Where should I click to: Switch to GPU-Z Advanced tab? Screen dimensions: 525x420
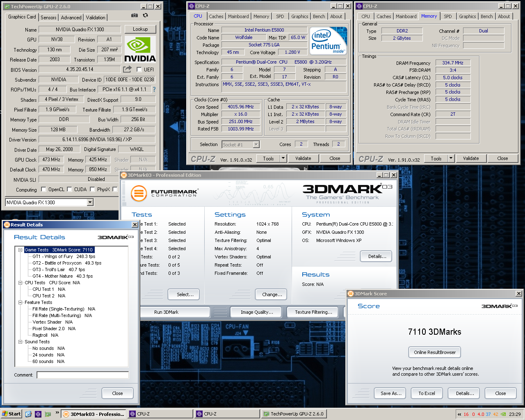pos(71,18)
